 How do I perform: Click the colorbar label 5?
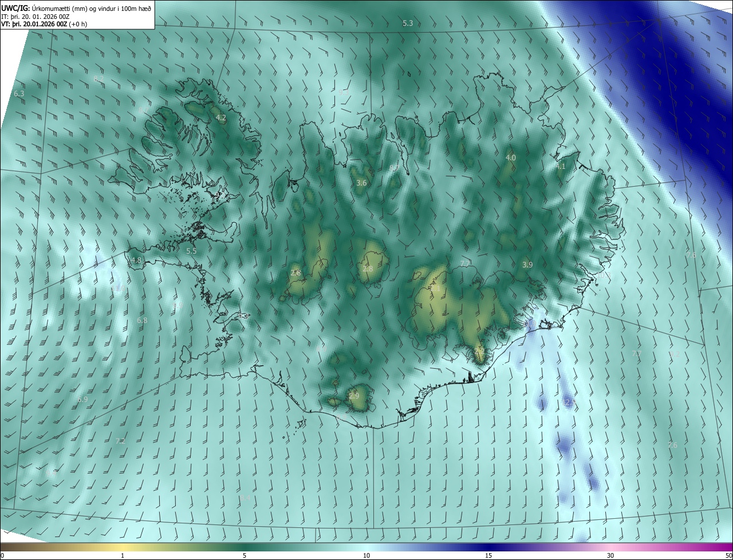point(245,555)
